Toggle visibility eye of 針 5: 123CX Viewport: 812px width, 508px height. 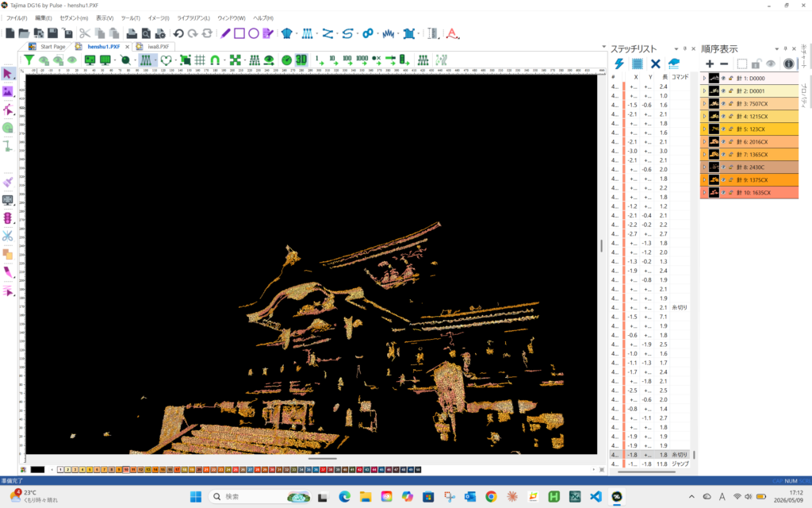pos(723,129)
